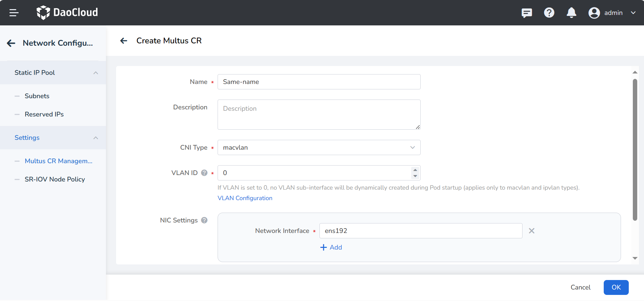This screenshot has width=644, height=301.
Task: Open Subnets in the sidebar
Action: [37, 96]
